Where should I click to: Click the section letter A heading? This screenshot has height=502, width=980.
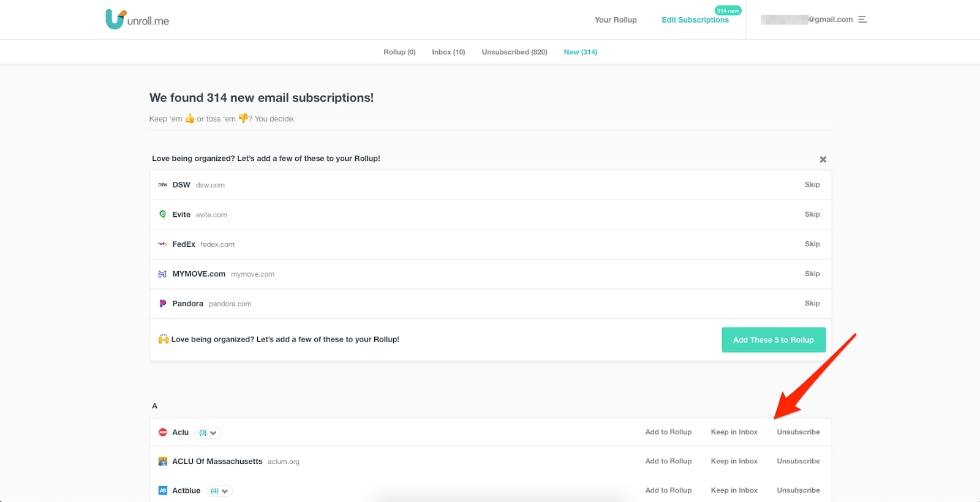click(154, 406)
